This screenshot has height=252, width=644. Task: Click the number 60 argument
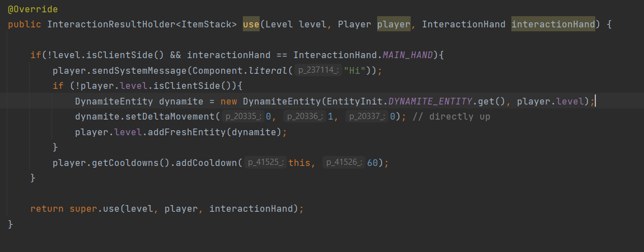point(372,163)
